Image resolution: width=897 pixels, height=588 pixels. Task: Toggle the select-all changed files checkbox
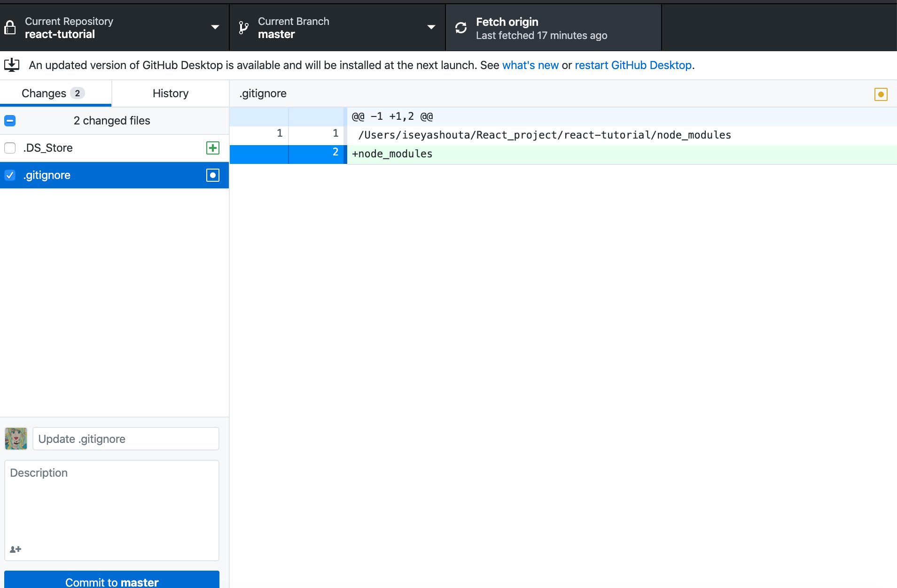coord(10,121)
